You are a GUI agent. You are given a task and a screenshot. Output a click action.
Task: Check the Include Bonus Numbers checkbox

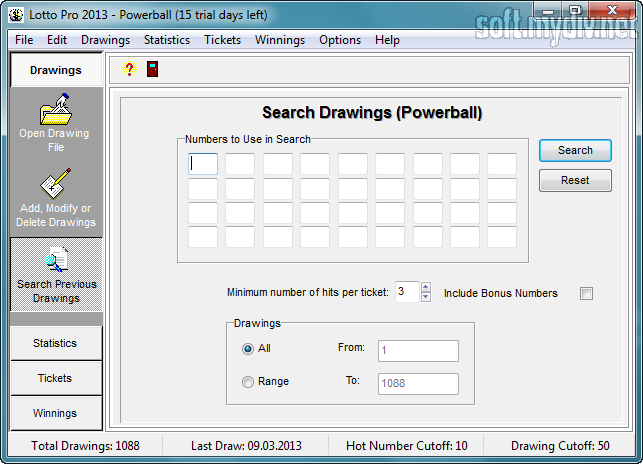[x=586, y=293]
